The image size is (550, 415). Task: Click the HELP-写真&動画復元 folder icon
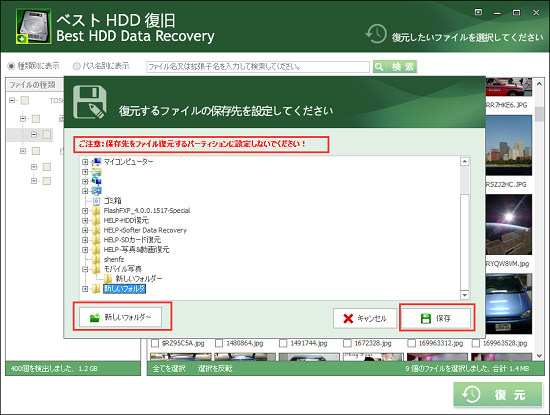(96, 250)
